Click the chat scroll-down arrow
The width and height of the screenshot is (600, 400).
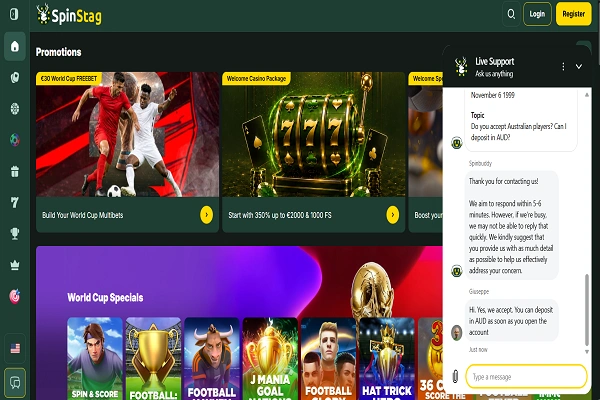587,352
